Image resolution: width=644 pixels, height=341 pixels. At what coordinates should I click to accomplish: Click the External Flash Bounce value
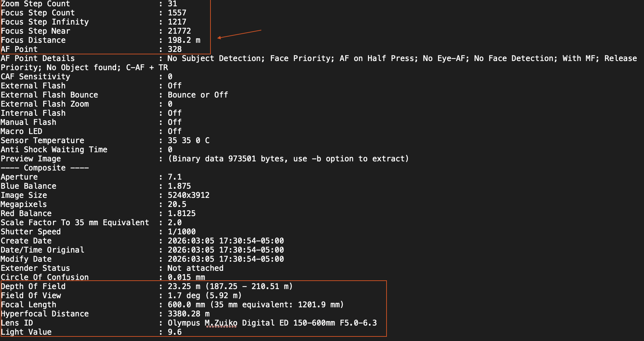(198, 95)
